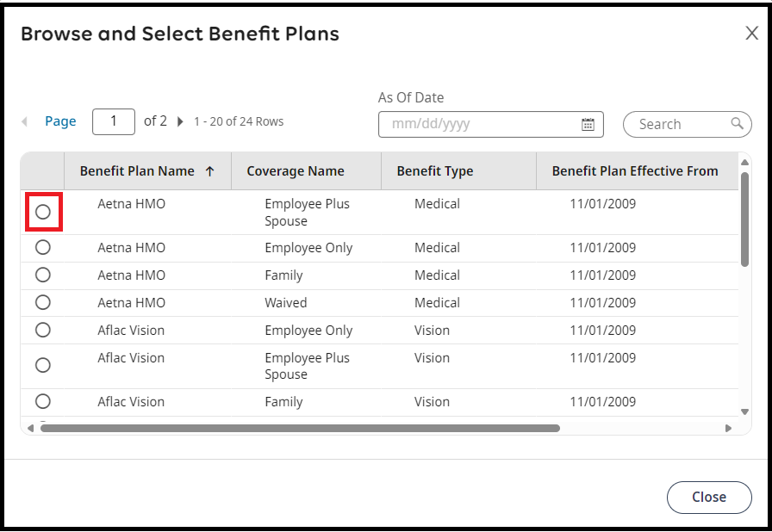Click the search magnifier icon
The height and width of the screenshot is (532, 772).
737,123
